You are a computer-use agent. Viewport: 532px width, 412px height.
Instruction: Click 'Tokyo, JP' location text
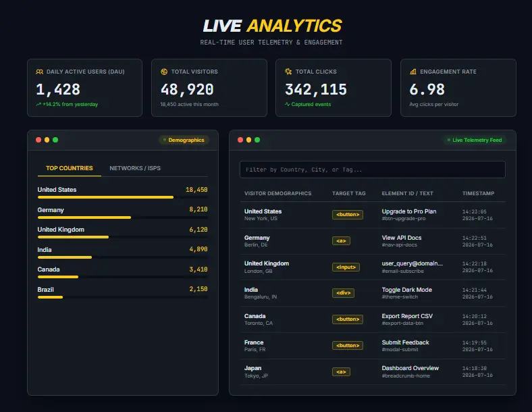[256, 376]
